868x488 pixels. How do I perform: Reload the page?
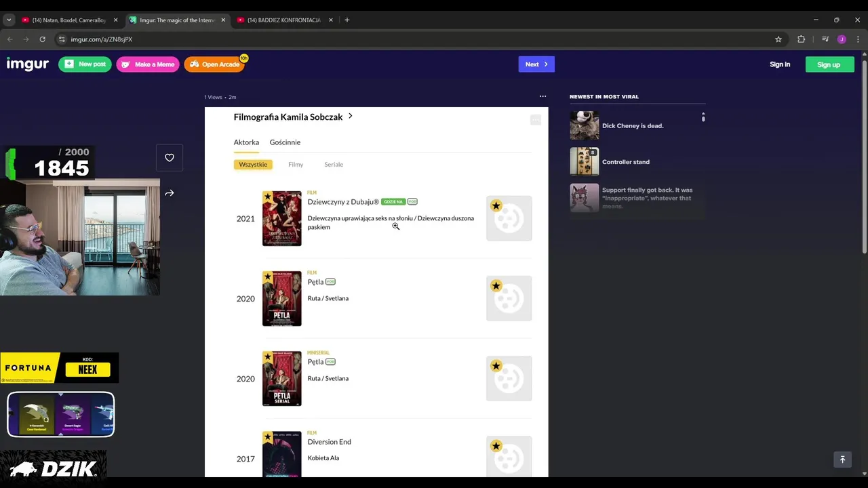(42, 39)
